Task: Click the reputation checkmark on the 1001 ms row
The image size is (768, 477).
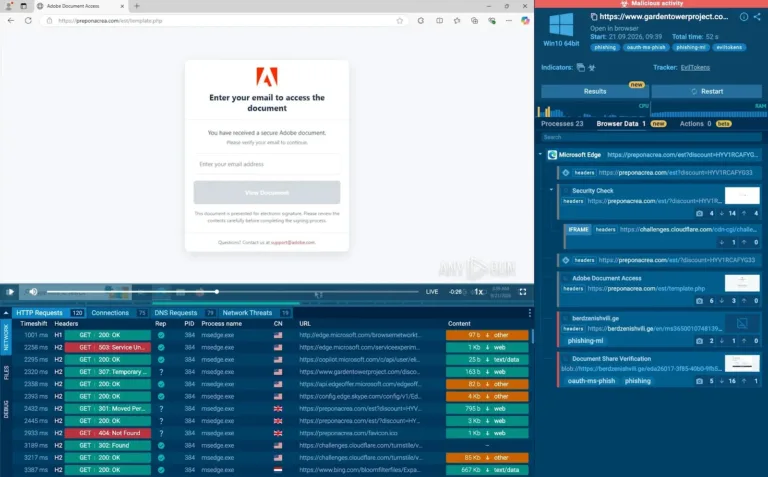Action: pyautogui.click(x=161, y=335)
